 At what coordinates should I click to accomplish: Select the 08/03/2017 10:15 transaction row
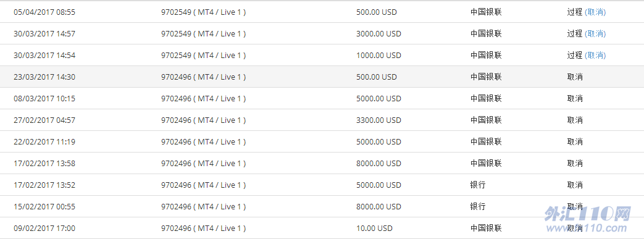point(322,99)
